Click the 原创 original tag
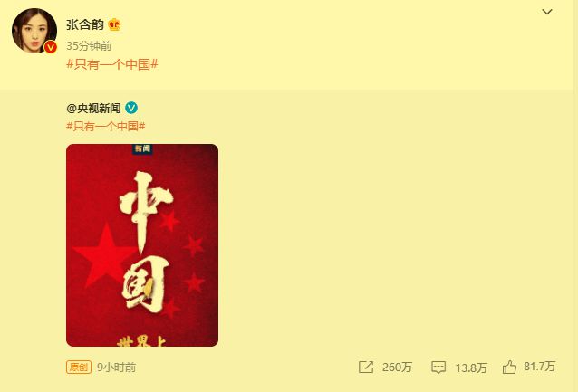578x392 pixels. [x=79, y=367]
